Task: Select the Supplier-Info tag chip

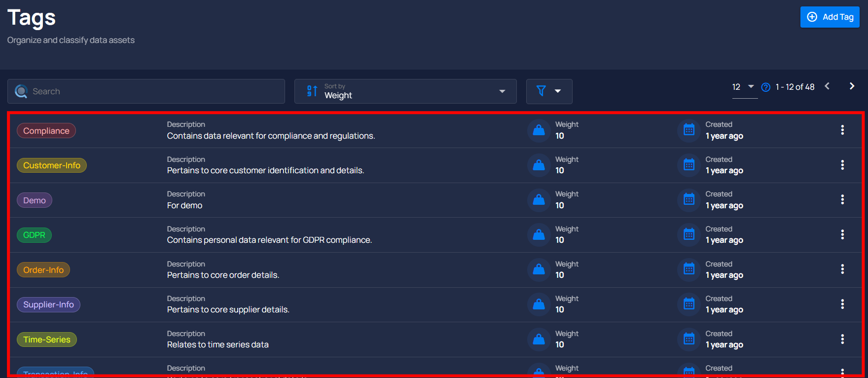Action: click(x=48, y=304)
